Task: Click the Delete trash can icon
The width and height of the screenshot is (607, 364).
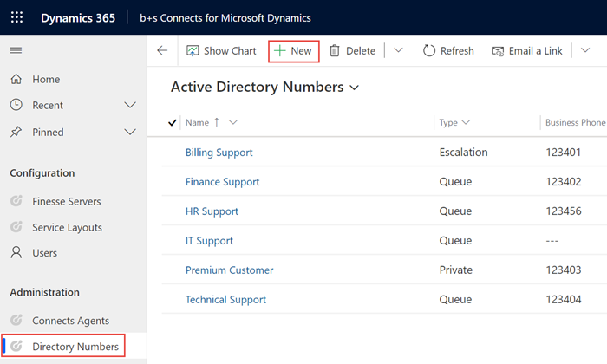Action: pyautogui.click(x=335, y=50)
